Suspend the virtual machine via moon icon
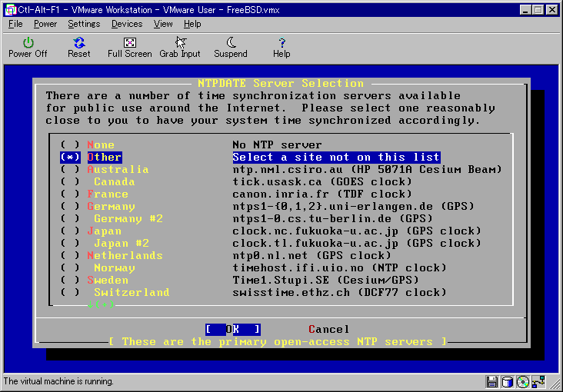 [231, 43]
